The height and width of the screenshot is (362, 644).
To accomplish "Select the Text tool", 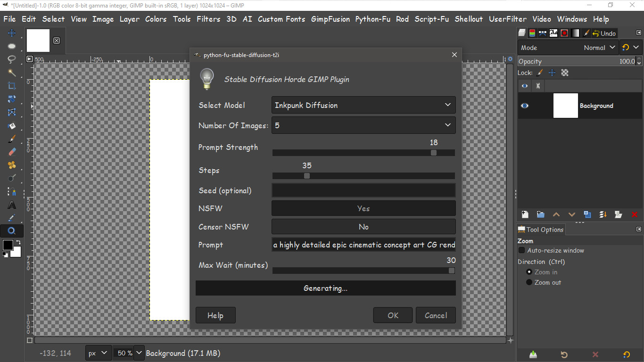I will [12, 205].
